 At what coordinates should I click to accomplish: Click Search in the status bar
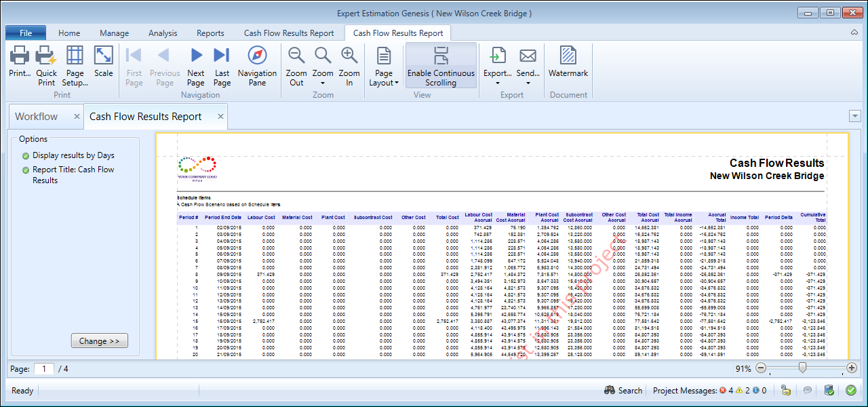623,390
